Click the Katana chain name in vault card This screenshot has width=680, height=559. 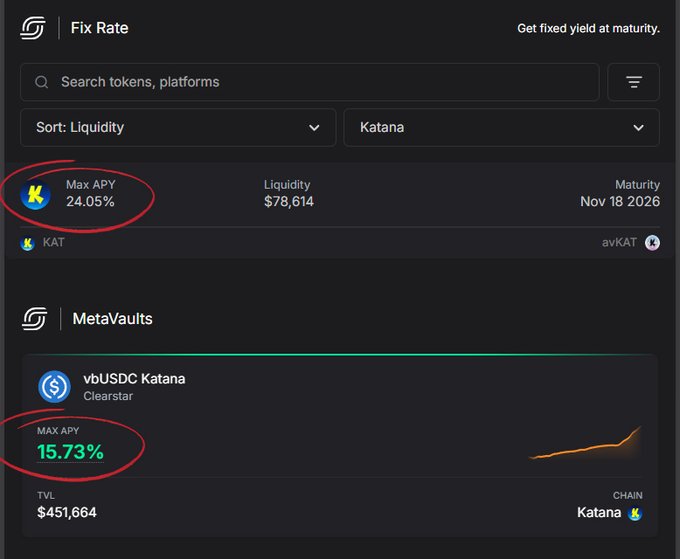pyautogui.click(x=599, y=513)
